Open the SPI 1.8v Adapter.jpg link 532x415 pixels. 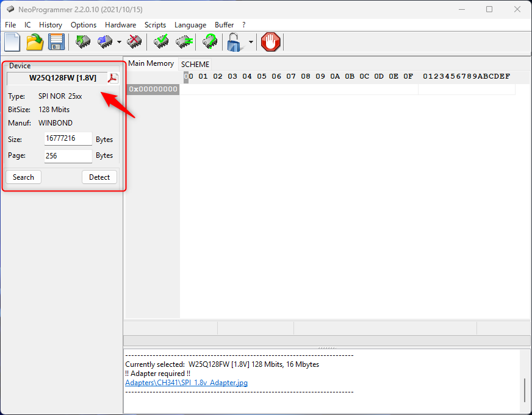pos(186,383)
